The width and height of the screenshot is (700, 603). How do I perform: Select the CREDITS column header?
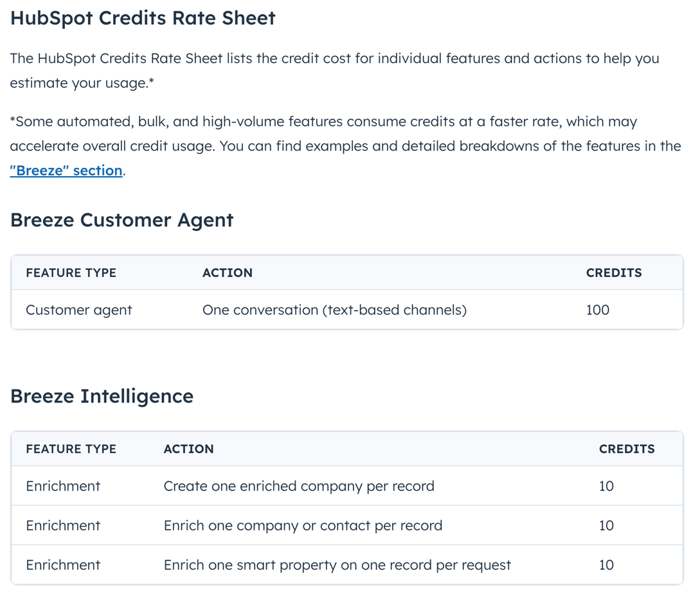pyautogui.click(x=614, y=273)
